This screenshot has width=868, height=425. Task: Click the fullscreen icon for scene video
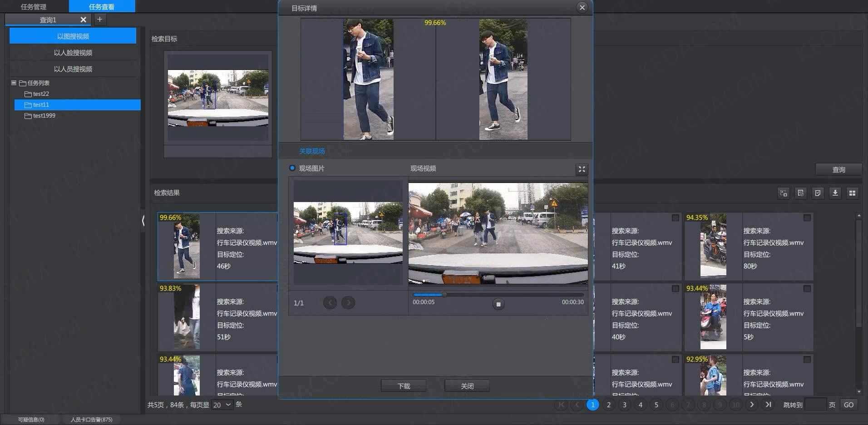pyautogui.click(x=582, y=169)
